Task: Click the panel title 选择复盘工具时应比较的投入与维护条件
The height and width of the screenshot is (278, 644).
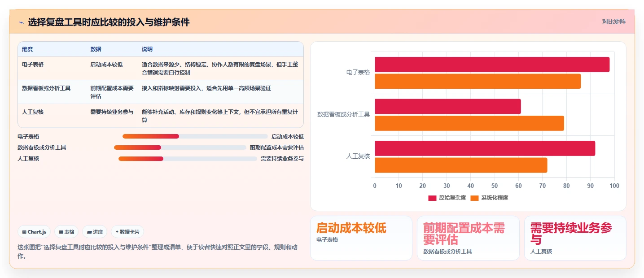Action: 109,22
